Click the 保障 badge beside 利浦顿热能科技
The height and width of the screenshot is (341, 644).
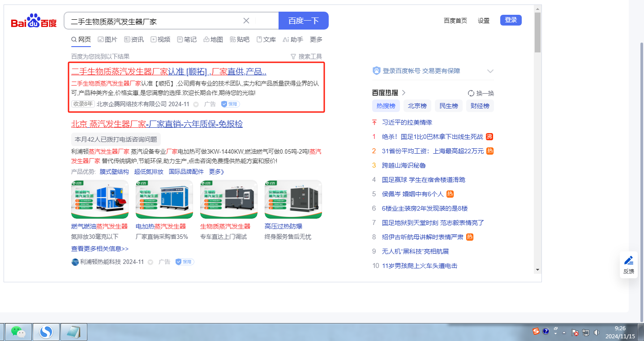click(x=185, y=262)
